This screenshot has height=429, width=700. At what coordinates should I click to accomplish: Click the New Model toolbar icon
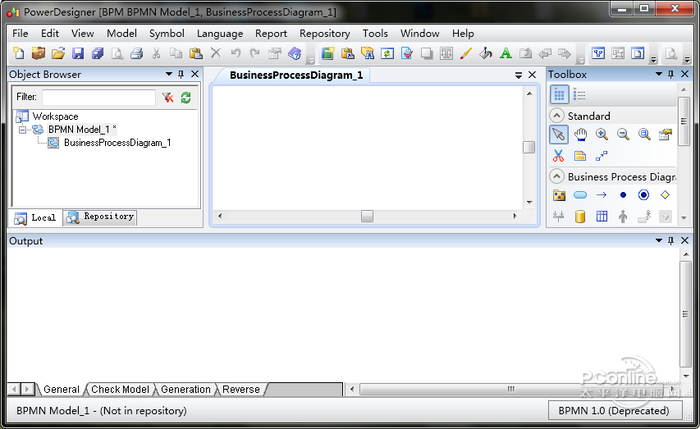(19, 54)
